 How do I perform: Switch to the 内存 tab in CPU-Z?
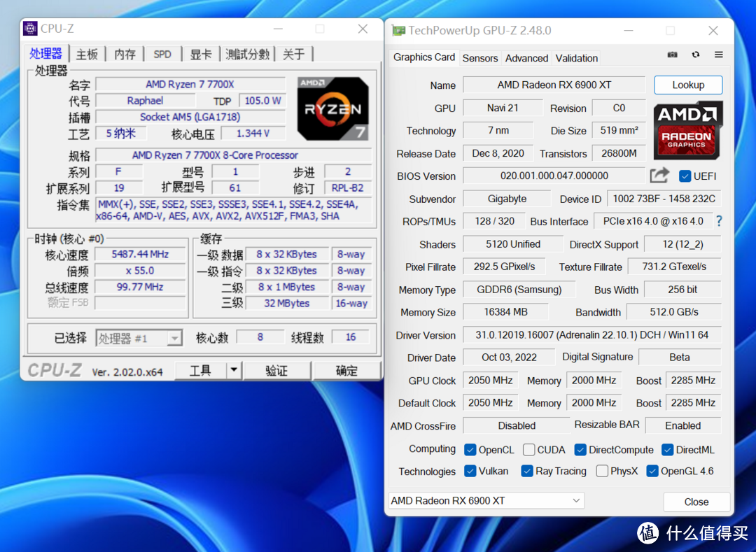point(125,54)
